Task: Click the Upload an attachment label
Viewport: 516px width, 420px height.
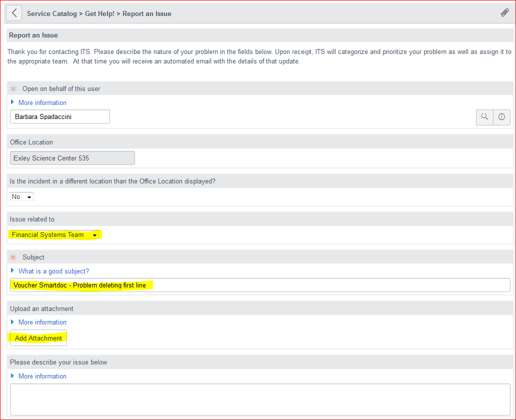Action: 41,308
